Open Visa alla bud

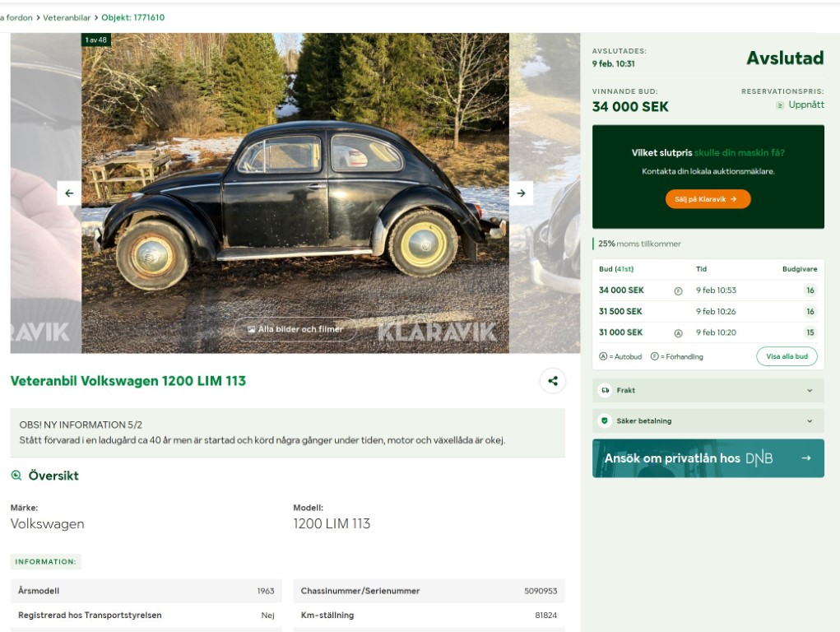coord(787,356)
